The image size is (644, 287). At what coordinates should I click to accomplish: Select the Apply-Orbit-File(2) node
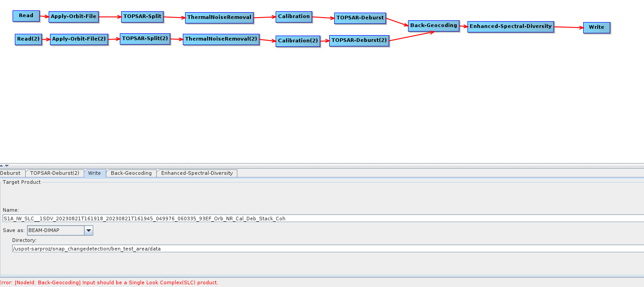[79, 39]
